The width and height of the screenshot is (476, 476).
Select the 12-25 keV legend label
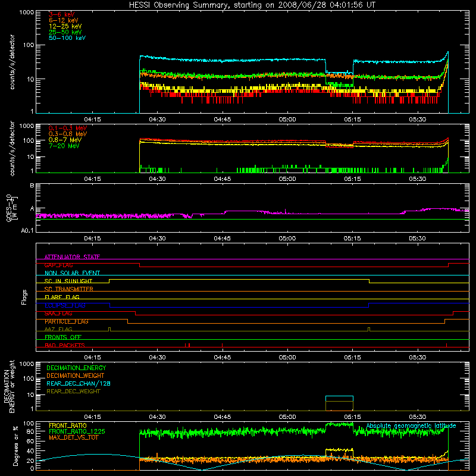coord(65,26)
